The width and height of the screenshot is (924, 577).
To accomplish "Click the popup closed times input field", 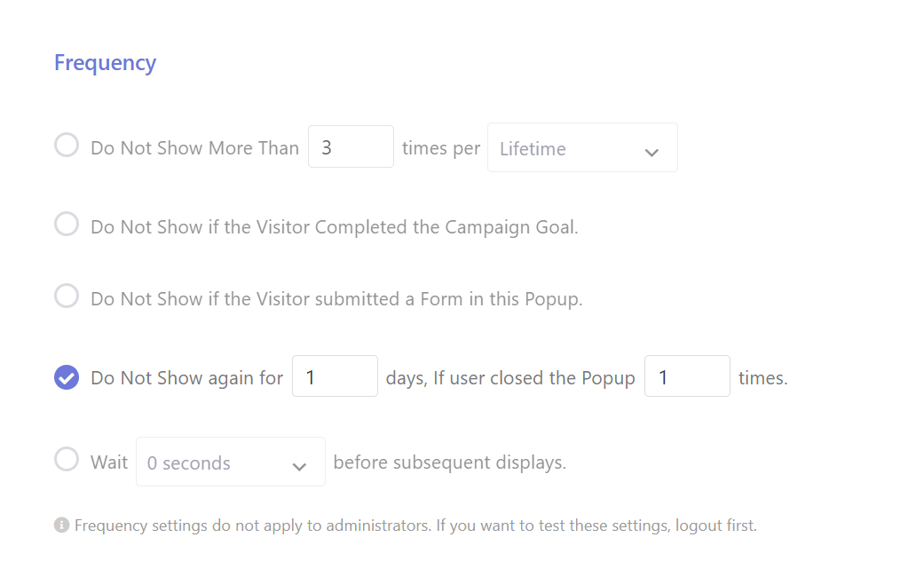I will point(687,376).
